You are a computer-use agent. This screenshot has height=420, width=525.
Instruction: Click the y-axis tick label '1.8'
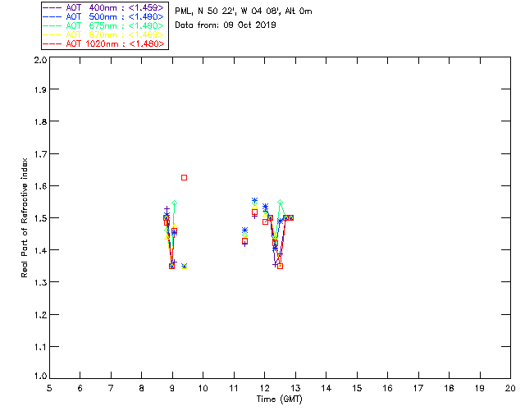click(x=40, y=121)
